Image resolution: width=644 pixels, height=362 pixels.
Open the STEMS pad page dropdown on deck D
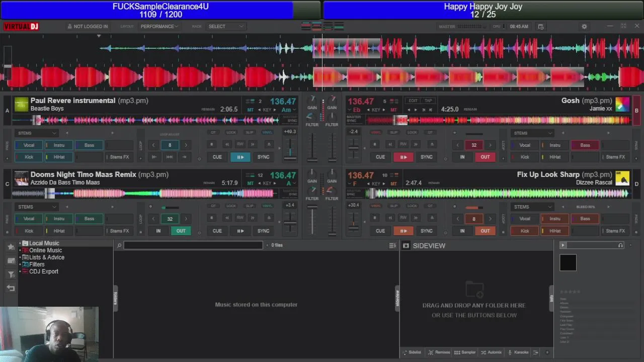(532, 207)
